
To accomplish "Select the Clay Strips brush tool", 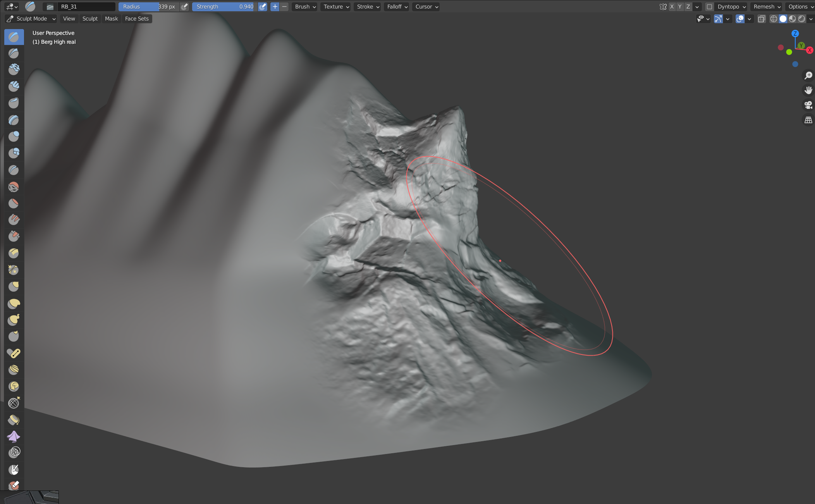I will (14, 86).
